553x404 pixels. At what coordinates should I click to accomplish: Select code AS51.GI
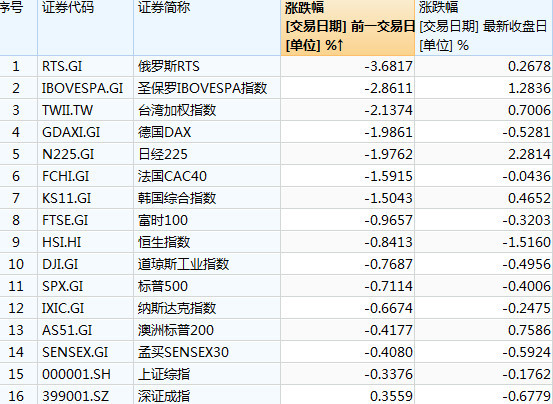click(x=67, y=330)
